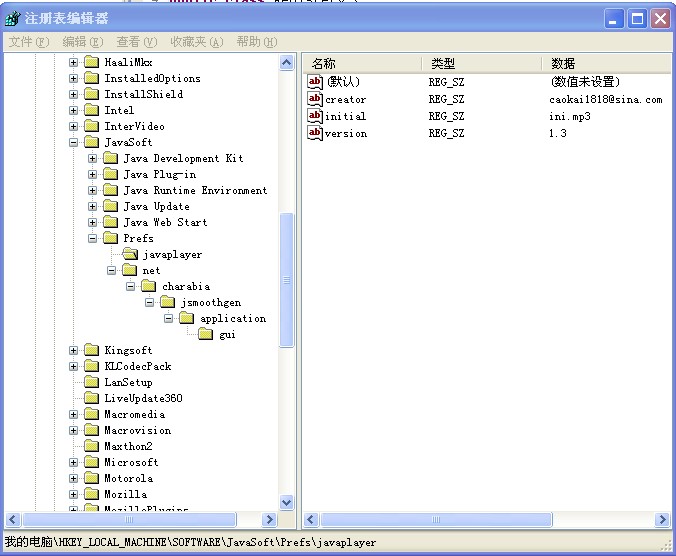Expand the HaaliMkx key
Screen dimensions: 676x556
pyautogui.click(x=73, y=62)
